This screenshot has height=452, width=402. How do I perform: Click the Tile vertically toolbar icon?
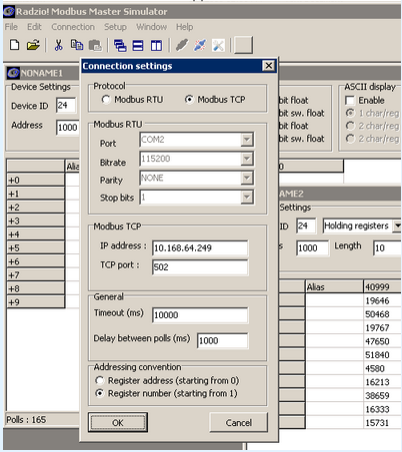(x=156, y=45)
